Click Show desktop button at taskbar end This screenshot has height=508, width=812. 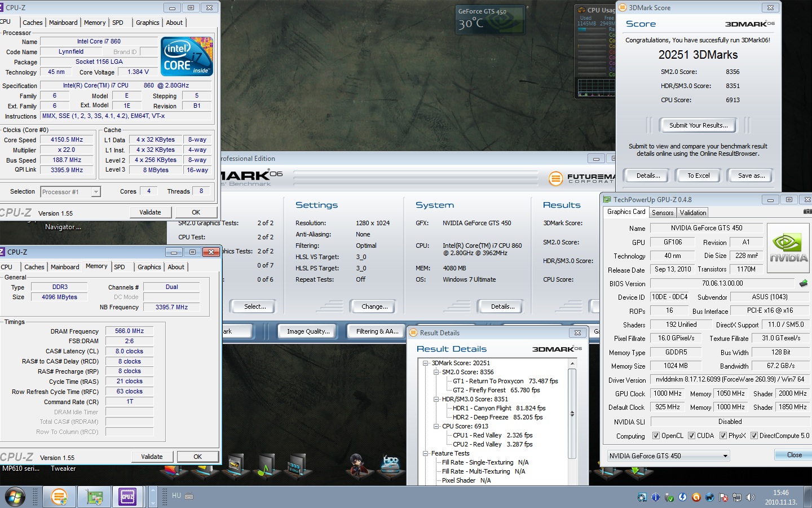point(808,497)
